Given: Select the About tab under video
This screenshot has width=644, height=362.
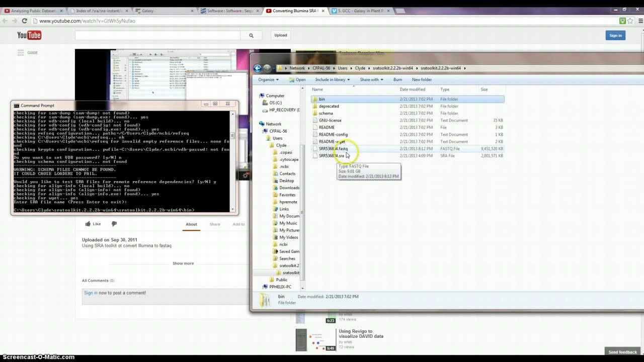Looking at the screenshot, I should [191, 224].
